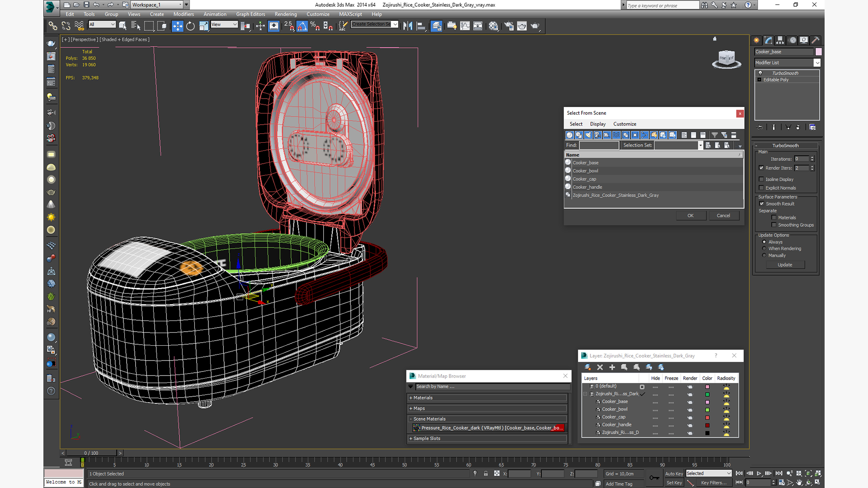Image resolution: width=868 pixels, height=488 pixels.
Task: Select the Move transform tool
Action: tap(178, 26)
